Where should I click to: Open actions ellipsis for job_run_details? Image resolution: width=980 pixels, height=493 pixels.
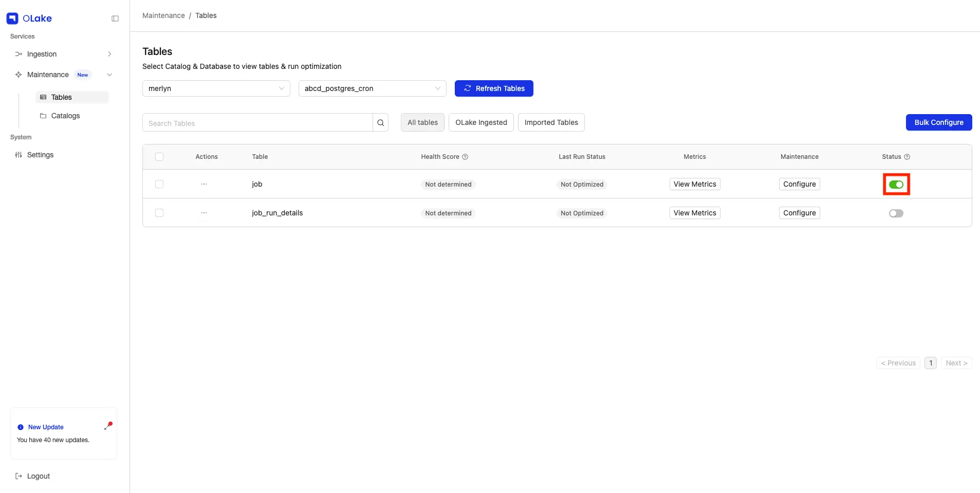pyautogui.click(x=204, y=213)
